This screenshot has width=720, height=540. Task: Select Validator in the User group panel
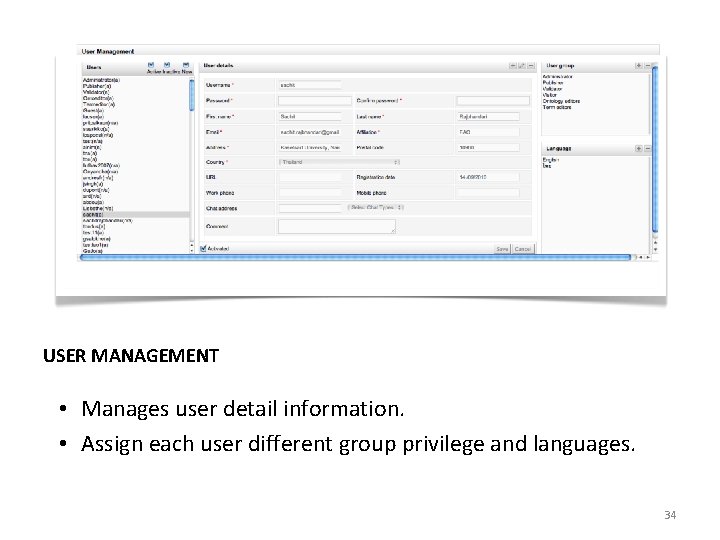click(552, 89)
